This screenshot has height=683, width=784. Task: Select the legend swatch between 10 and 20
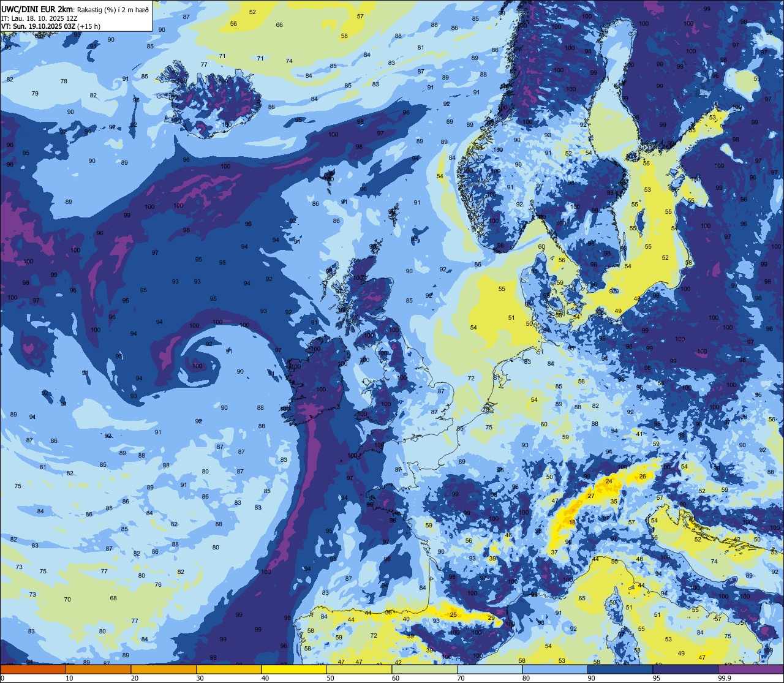pyautogui.click(x=98, y=669)
